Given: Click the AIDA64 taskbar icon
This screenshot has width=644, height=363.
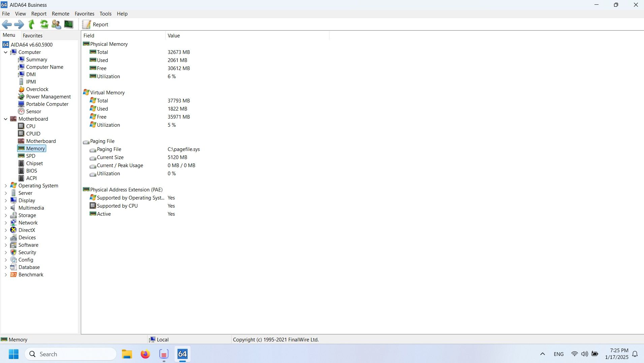Looking at the screenshot, I should [x=182, y=354].
